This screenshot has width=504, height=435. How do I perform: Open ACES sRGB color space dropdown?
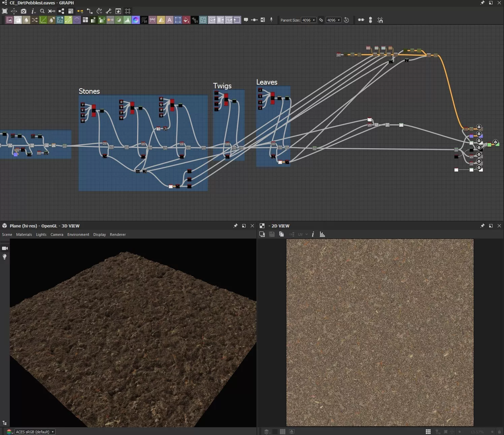point(35,432)
